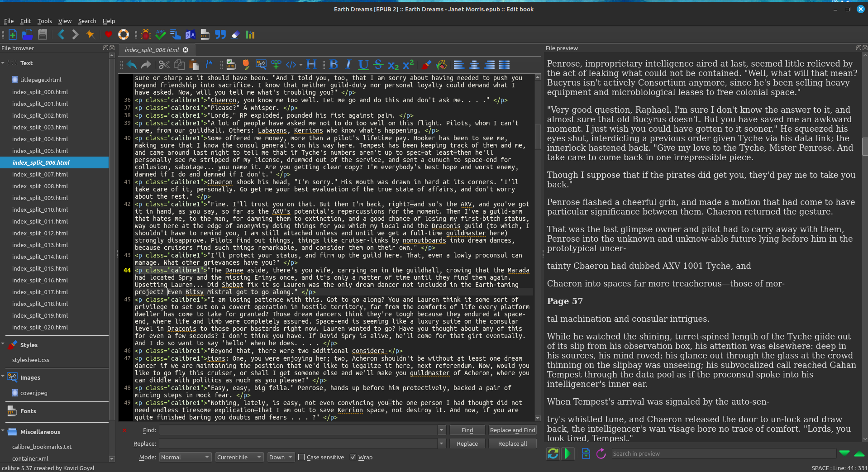Viewport: 868px width, 472px height.
Task: Apply strikethrough formatting
Action: (378, 65)
